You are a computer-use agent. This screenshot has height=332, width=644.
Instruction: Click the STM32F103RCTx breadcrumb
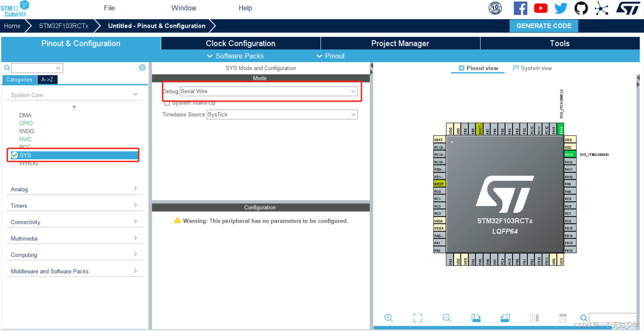tap(64, 26)
